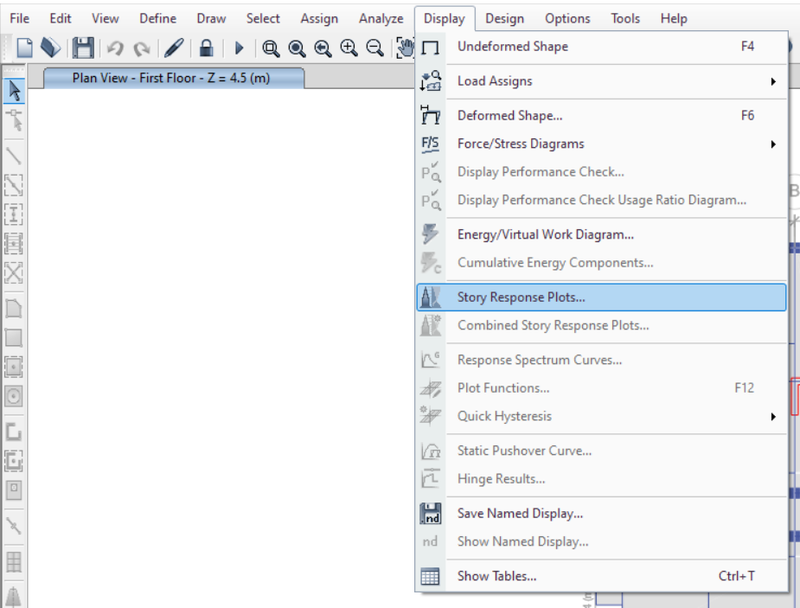Choose the Quick Draw Braces tool
The height and width of the screenshot is (608, 800).
[14, 273]
